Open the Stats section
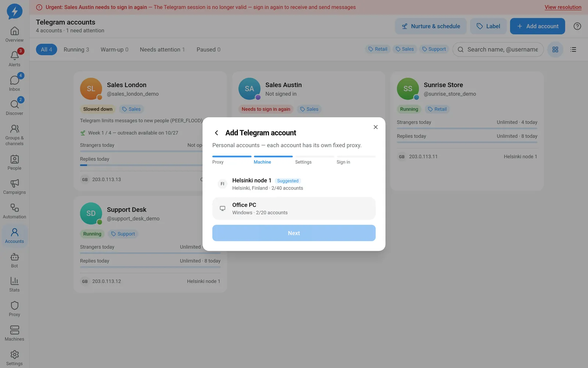588x368 pixels. point(14,285)
